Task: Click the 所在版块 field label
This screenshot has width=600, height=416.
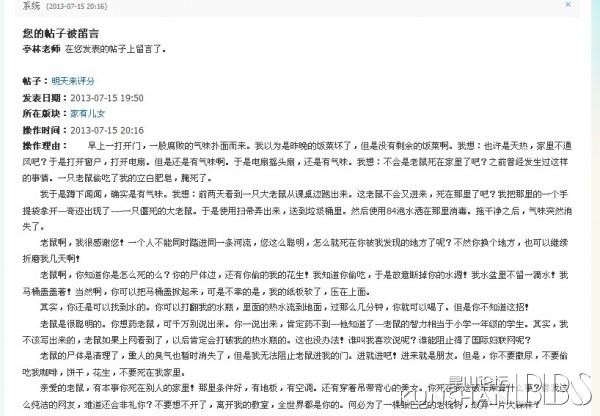Action: click(44, 113)
